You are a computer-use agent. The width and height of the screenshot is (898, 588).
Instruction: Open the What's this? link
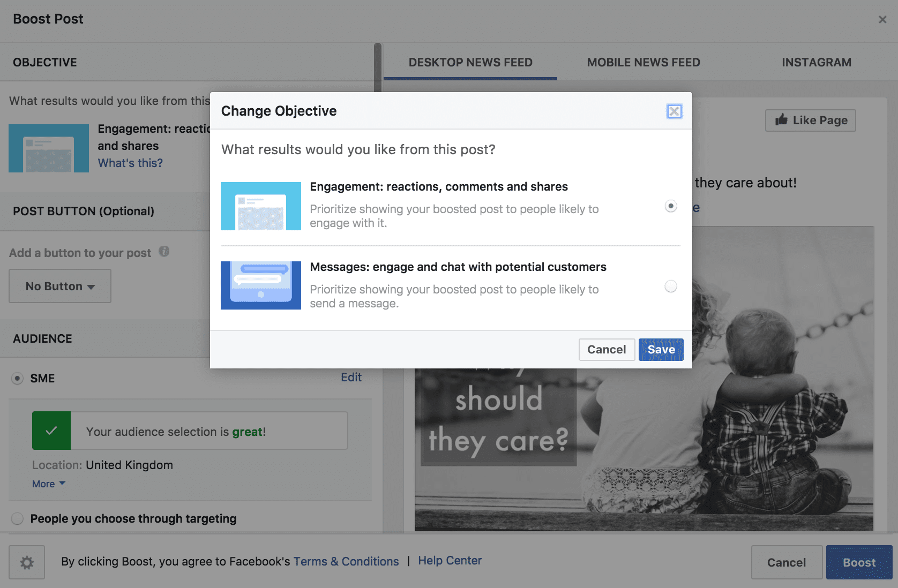click(x=130, y=163)
